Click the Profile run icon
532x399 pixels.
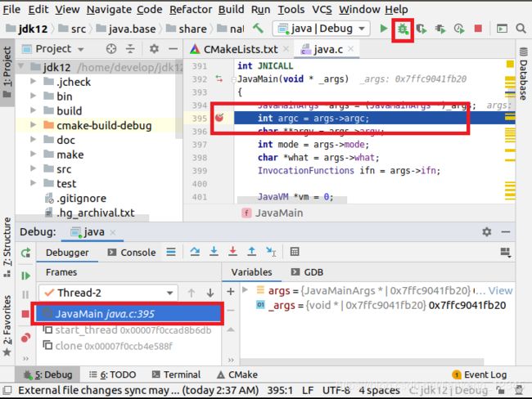(459, 29)
